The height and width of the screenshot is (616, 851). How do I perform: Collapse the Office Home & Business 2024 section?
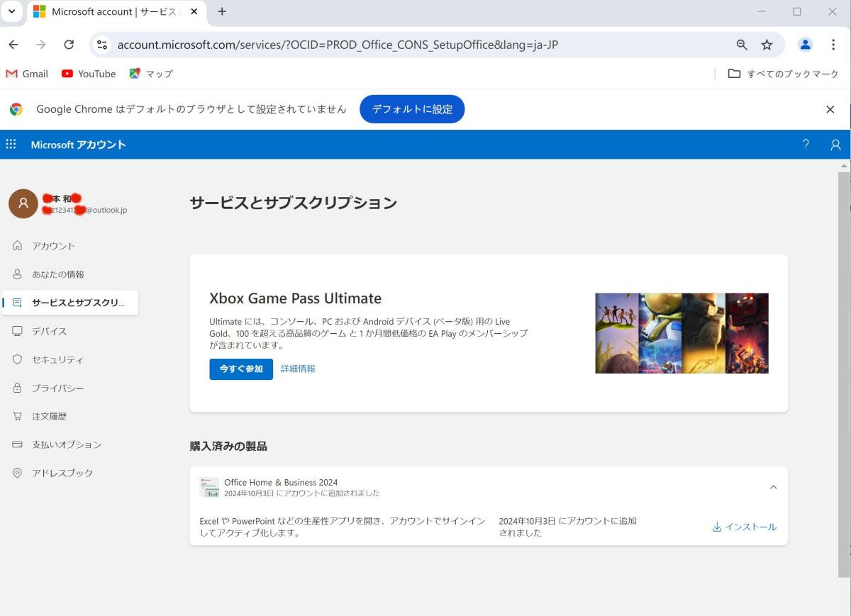[x=773, y=487]
